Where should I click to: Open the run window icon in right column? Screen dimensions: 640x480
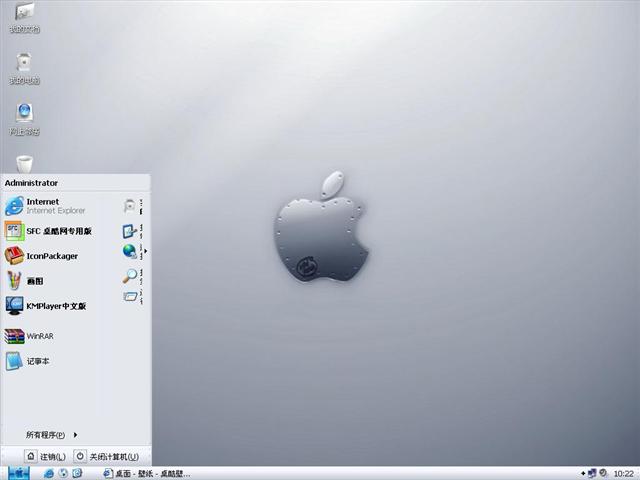pyautogui.click(x=130, y=296)
